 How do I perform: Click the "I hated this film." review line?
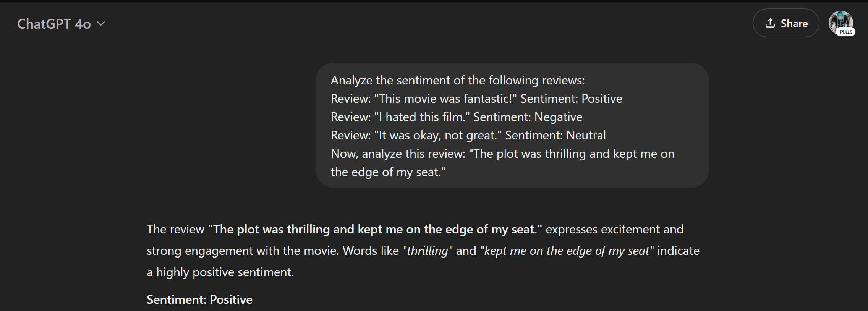pyautogui.click(x=456, y=117)
